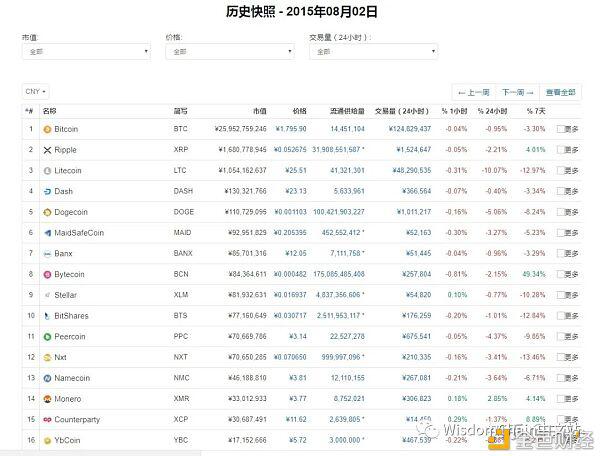Click the Stellar logo icon
The height and width of the screenshot is (456, 600).
47,295
